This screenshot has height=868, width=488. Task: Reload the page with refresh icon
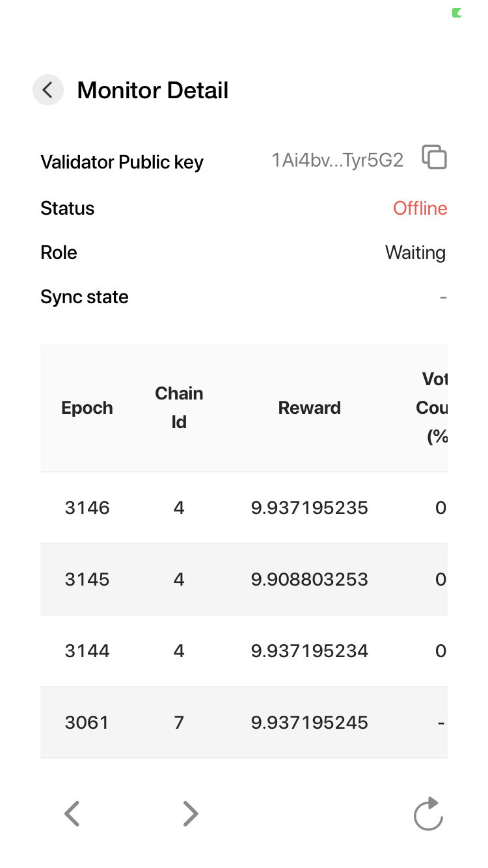point(428,814)
